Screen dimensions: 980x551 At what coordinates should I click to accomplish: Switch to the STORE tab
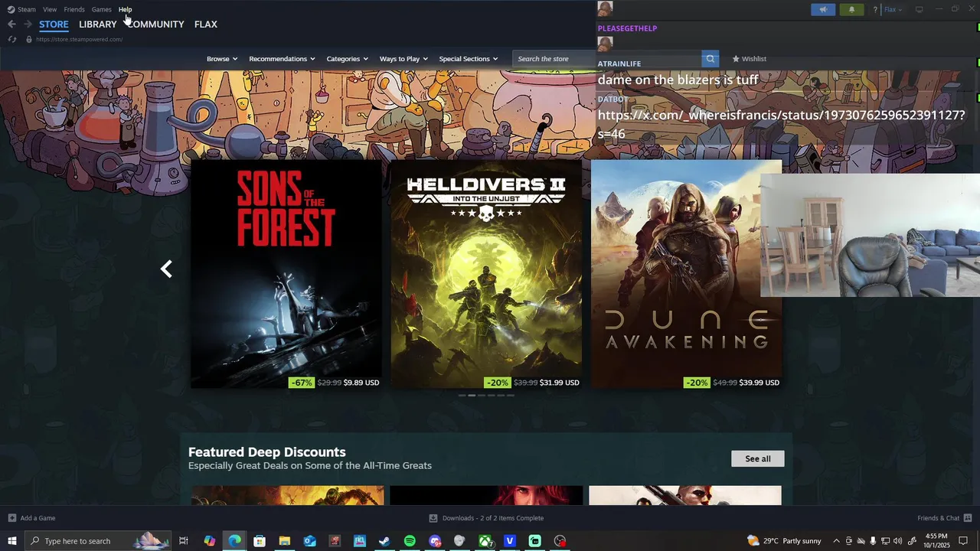point(54,24)
